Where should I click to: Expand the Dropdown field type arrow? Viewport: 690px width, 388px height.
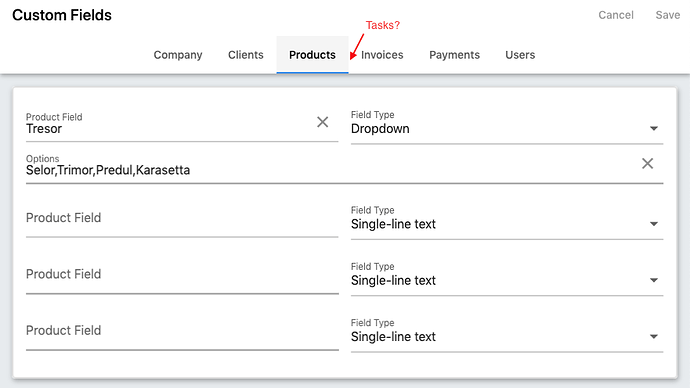tap(654, 128)
